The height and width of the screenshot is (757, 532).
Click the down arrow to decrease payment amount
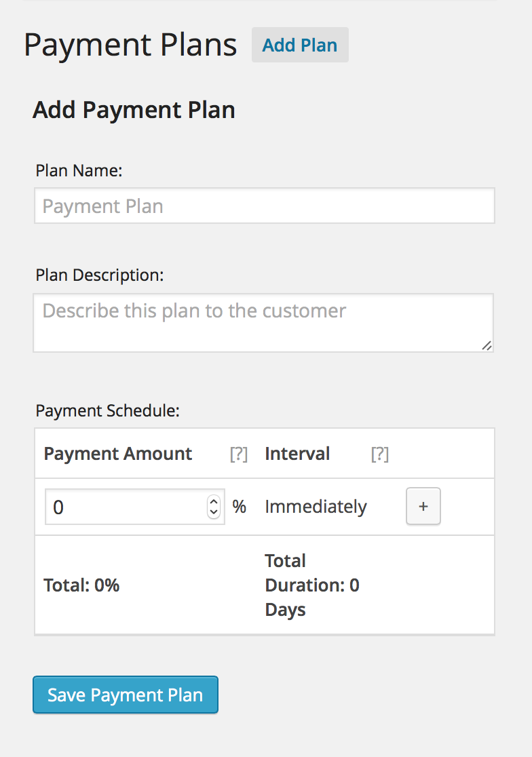pyautogui.click(x=213, y=512)
